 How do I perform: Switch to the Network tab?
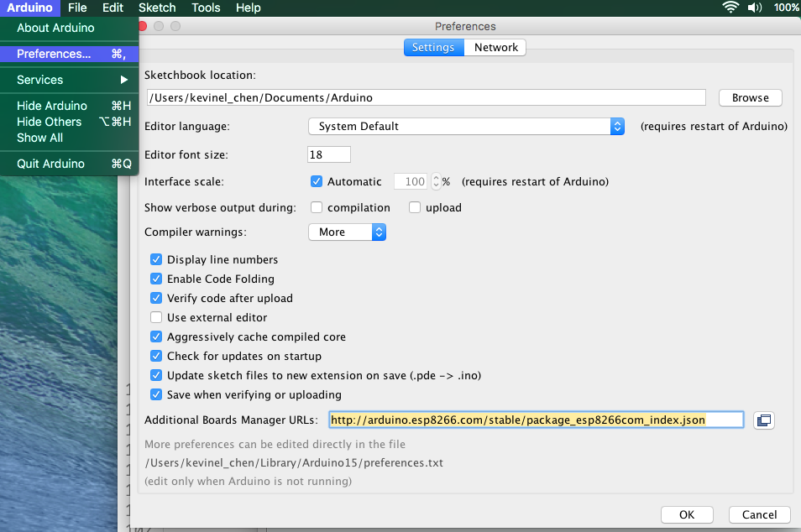click(x=495, y=48)
